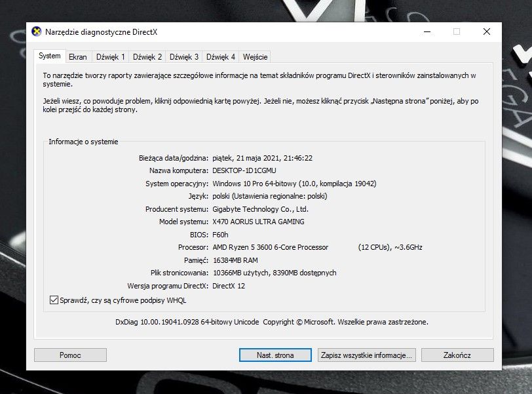Click the Nazwa komputera: label
Viewport: 532px width, 394px height.
[178, 170]
